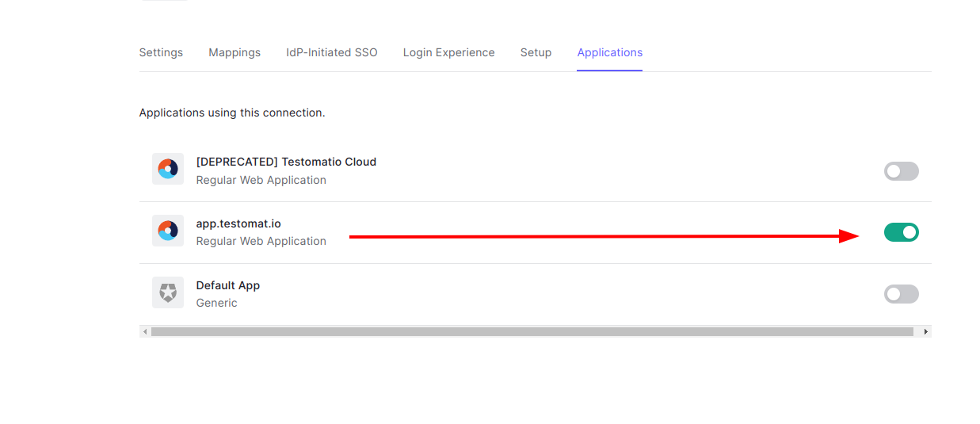This screenshot has height=424, width=980.
Task: Select the Setup tab
Action: 536,52
